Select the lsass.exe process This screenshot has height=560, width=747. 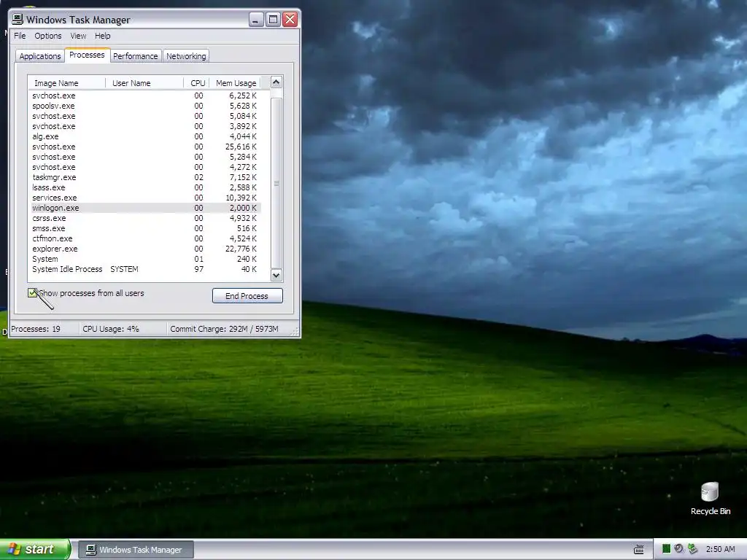click(x=145, y=187)
